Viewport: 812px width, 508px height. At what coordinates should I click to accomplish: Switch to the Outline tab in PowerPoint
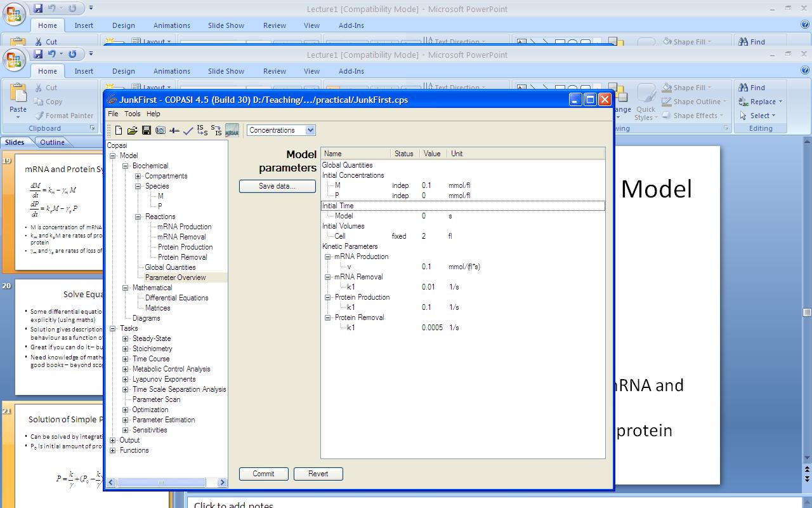point(52,142)
